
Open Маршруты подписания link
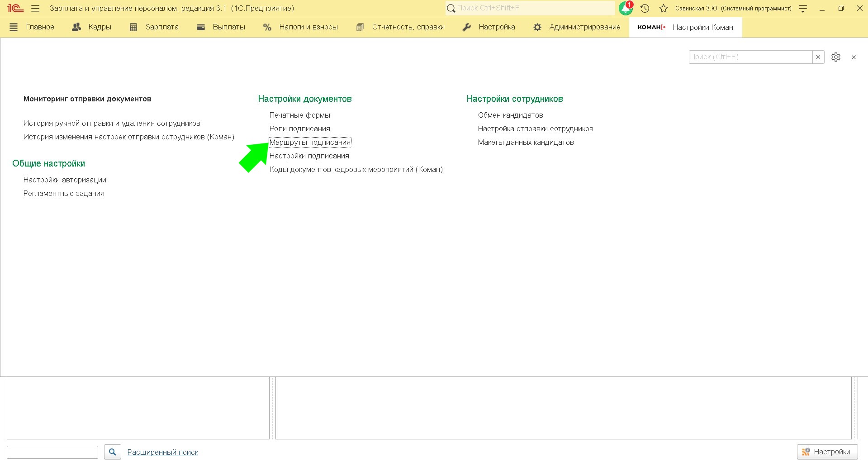pyautogui.click(x=310, y=142)
